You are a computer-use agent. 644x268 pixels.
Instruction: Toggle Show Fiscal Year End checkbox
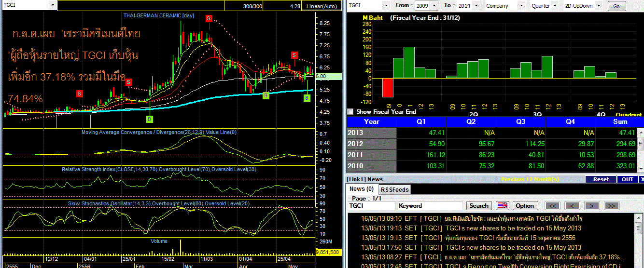click(350, 111)
